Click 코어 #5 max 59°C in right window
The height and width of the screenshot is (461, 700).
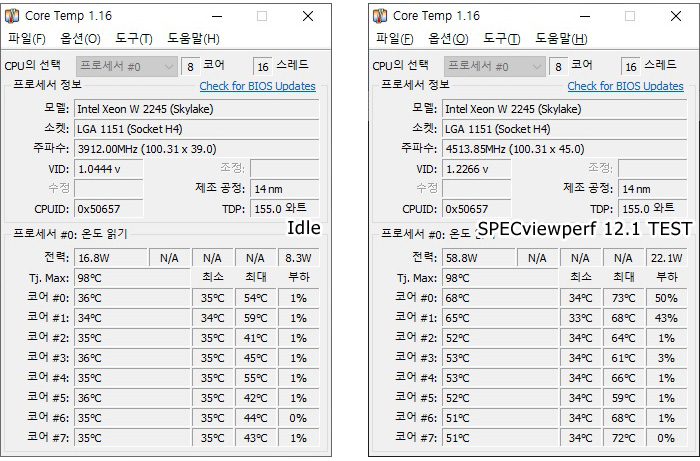tap(623, 398)
